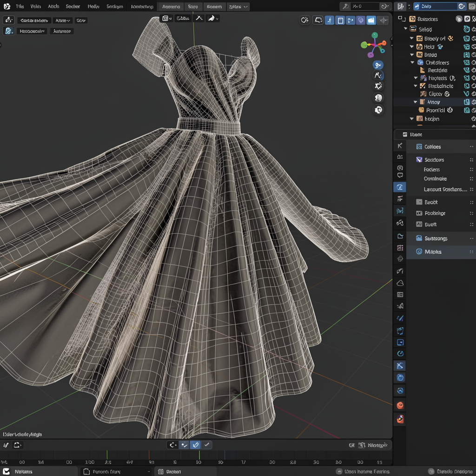Click the circular Mitipits panel icon
The height and width of the screenshot is (476, 476).
coord(419,251)
